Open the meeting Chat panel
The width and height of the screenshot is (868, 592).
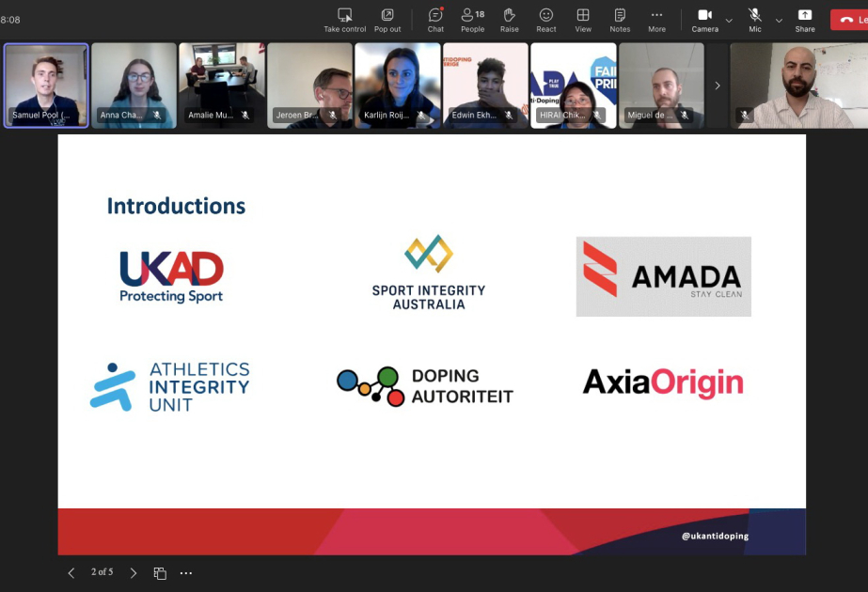click(435, 21)
